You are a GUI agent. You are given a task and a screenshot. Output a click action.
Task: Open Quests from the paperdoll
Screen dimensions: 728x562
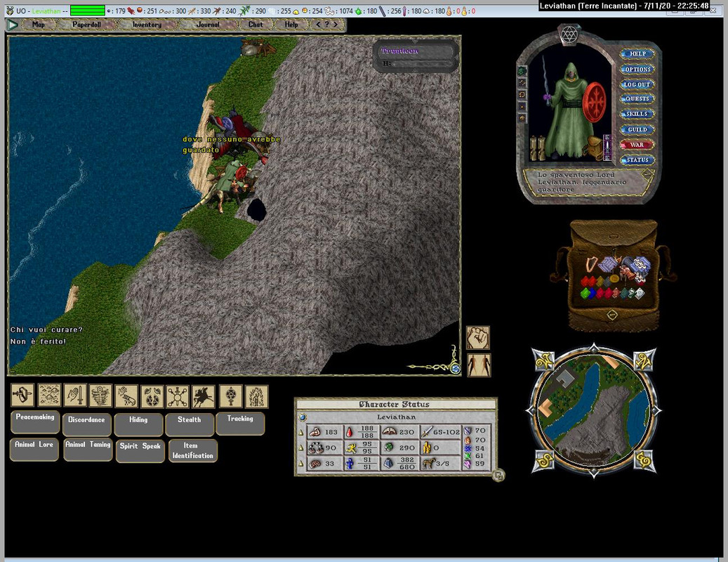(637, 99)
